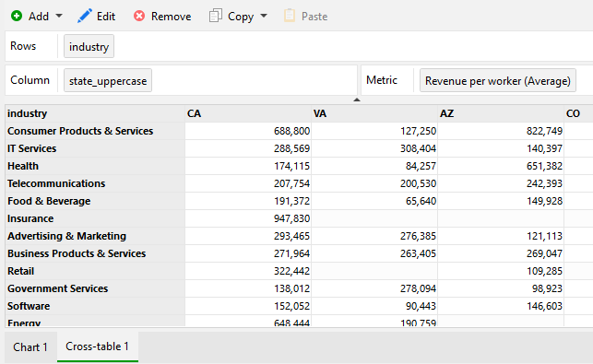This screenshot has height=364, width=593.
Task: Select the industry rows field chip
Action: (89, 46)
